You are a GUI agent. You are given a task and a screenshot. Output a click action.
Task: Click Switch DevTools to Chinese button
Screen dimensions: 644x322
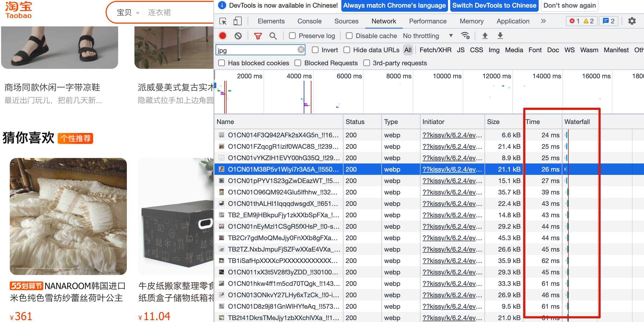pos(494,5)
